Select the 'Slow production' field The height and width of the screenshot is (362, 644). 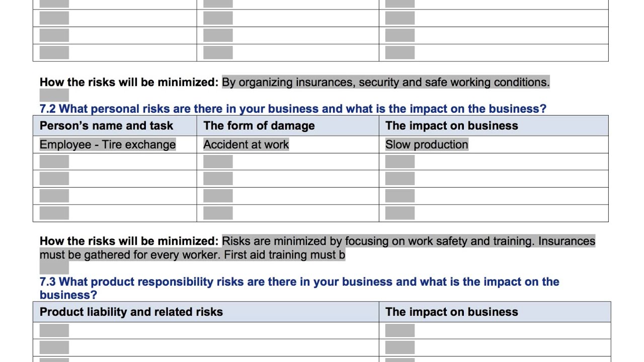point(427,145)
